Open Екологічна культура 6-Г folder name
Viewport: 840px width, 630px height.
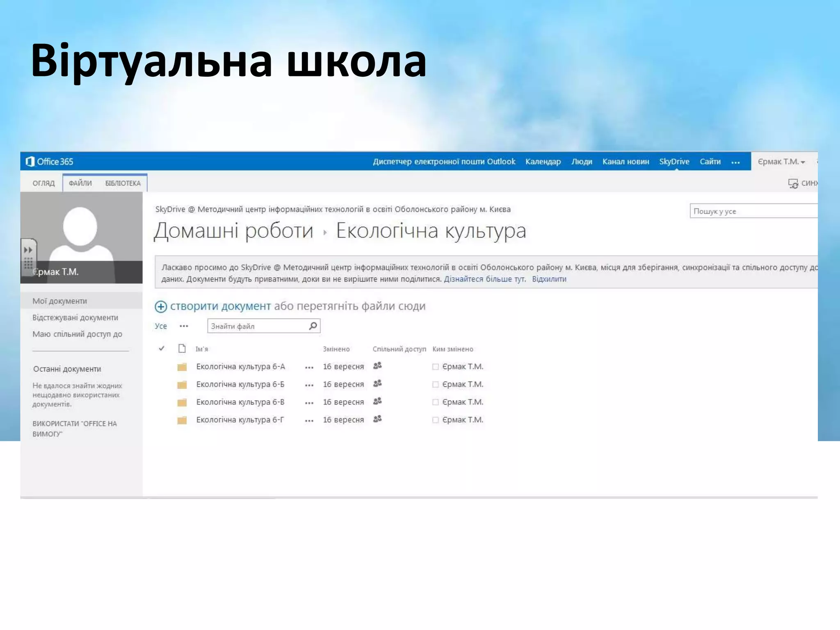point(240,420)
